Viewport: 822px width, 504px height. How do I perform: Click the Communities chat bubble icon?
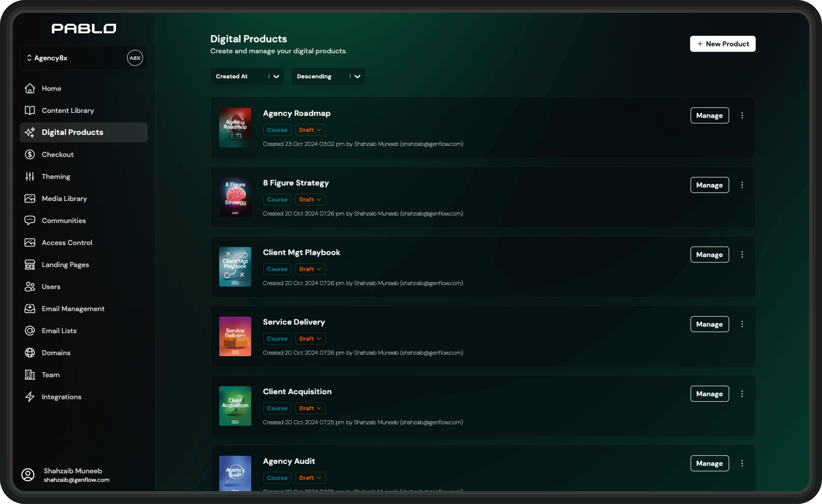click(x=30, y=220)
